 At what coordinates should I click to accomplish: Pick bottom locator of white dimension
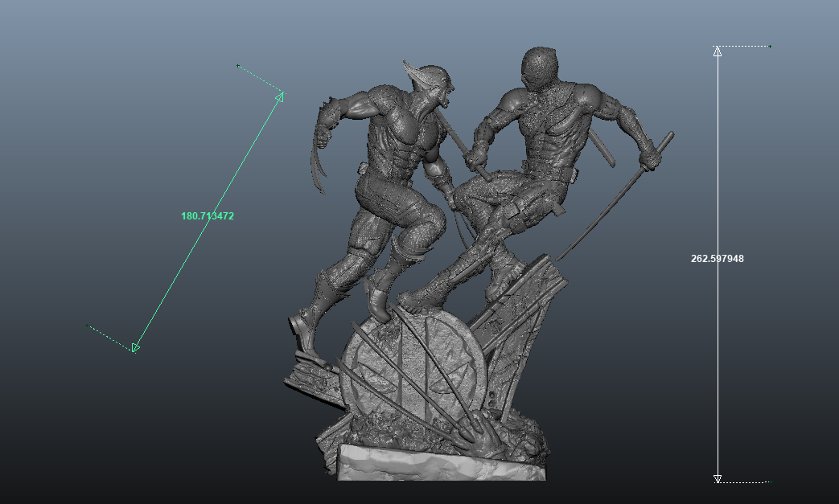(769, 482)
